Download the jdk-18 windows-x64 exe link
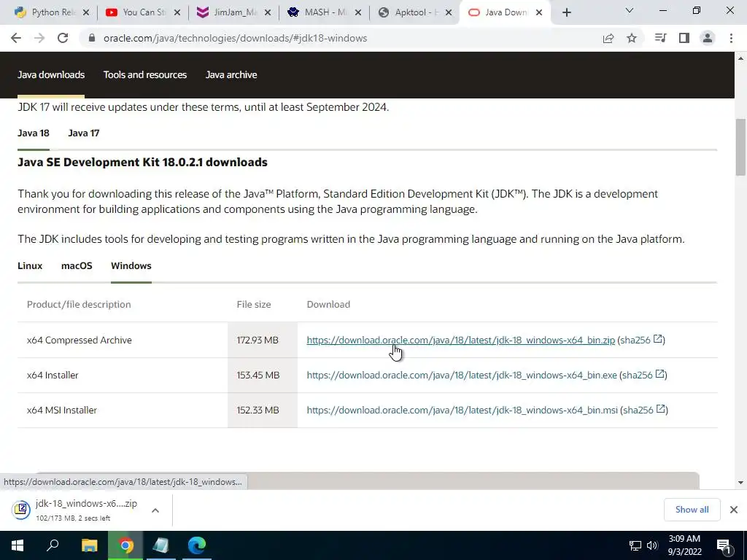The height and width of the screenshot is (560, 747). pyautogui.click(x=462, y=376)
